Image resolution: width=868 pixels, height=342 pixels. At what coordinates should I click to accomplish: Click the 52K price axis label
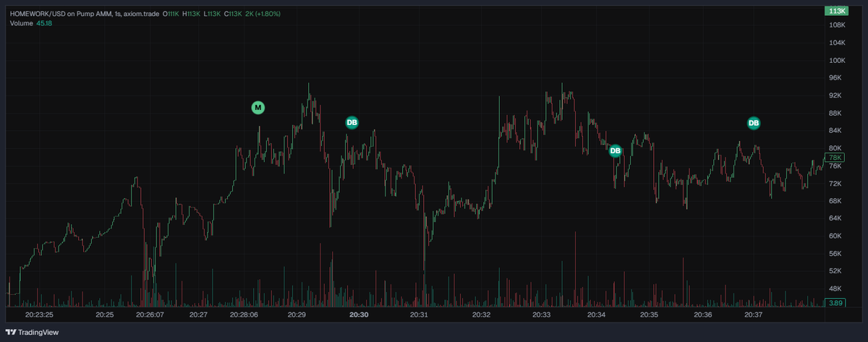837,270
